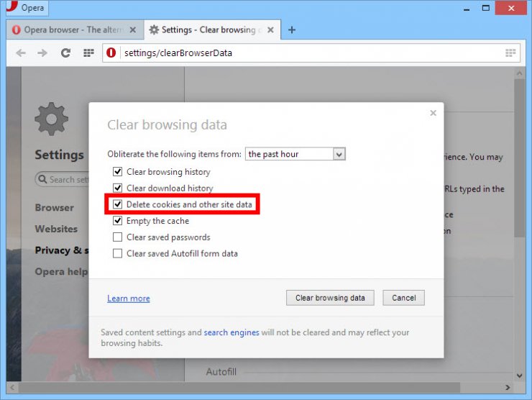This screenshot has width=532, height=400.
Task: Open the Privacy & security section
Action: coord(62,250)
